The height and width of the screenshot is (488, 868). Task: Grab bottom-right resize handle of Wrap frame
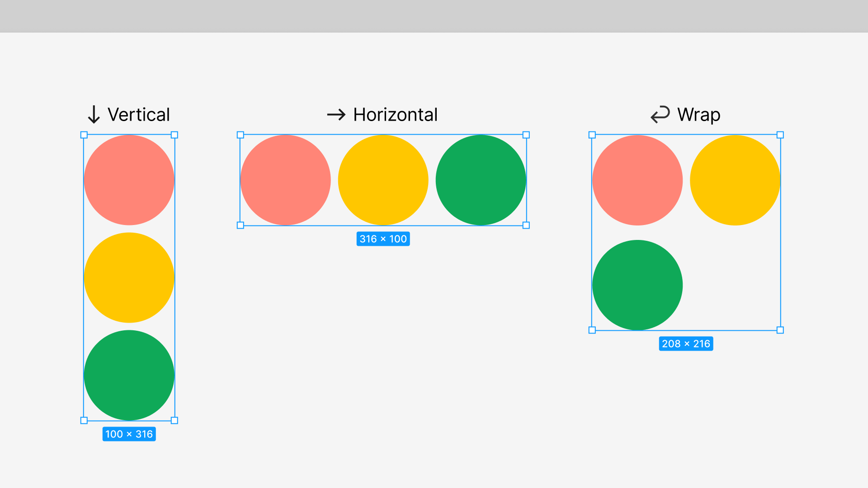click(x=780, y=330)
